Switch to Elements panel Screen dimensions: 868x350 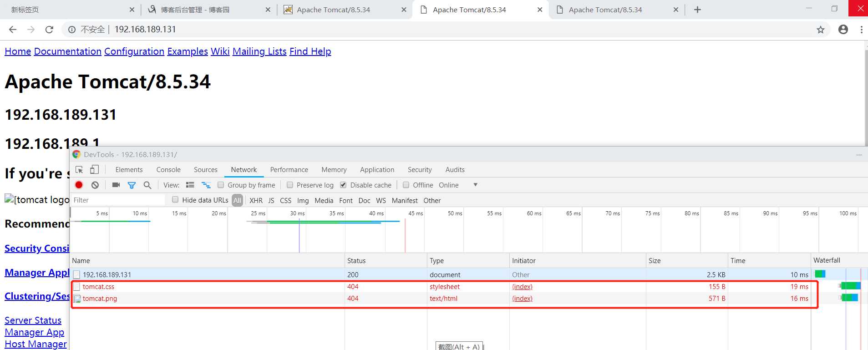pos(129,170)
